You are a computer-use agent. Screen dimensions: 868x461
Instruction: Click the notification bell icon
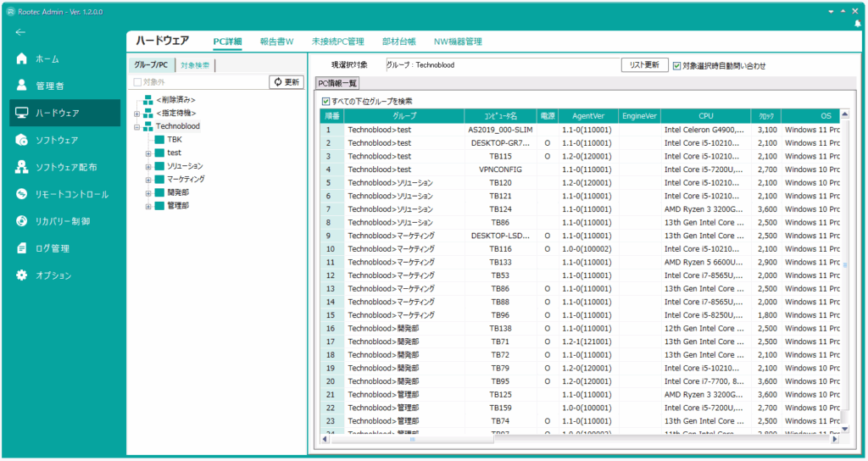(857, 24)
